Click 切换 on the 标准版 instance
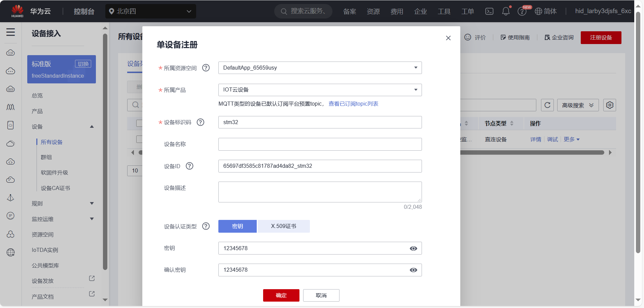The height and width of the screenshot is (308, 644). pos(83,64)
